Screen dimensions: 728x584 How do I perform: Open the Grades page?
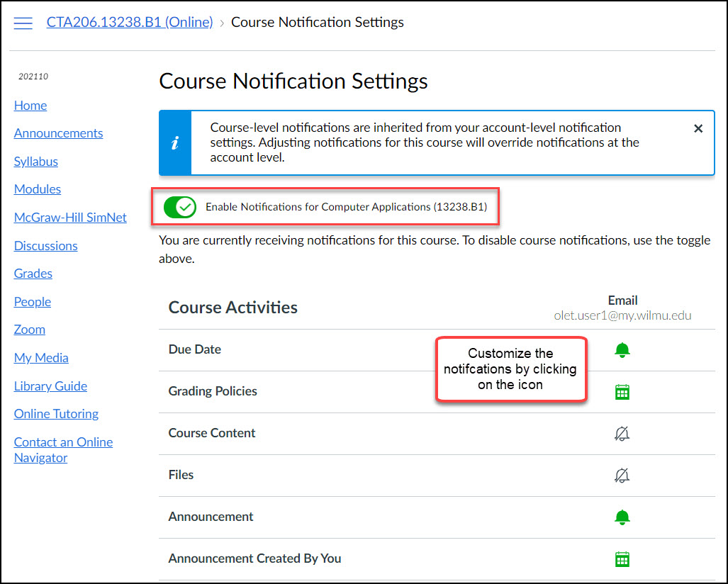(33, 273)
